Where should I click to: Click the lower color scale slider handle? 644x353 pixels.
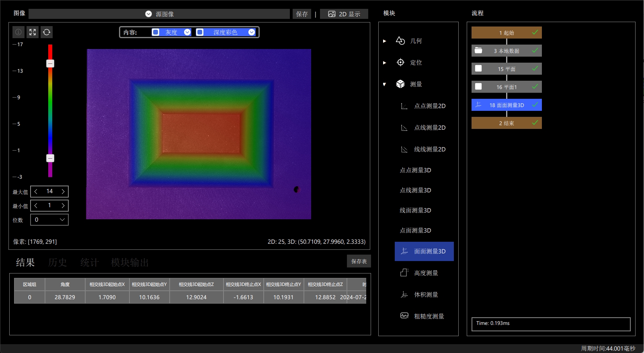click(x=50, y=158)
